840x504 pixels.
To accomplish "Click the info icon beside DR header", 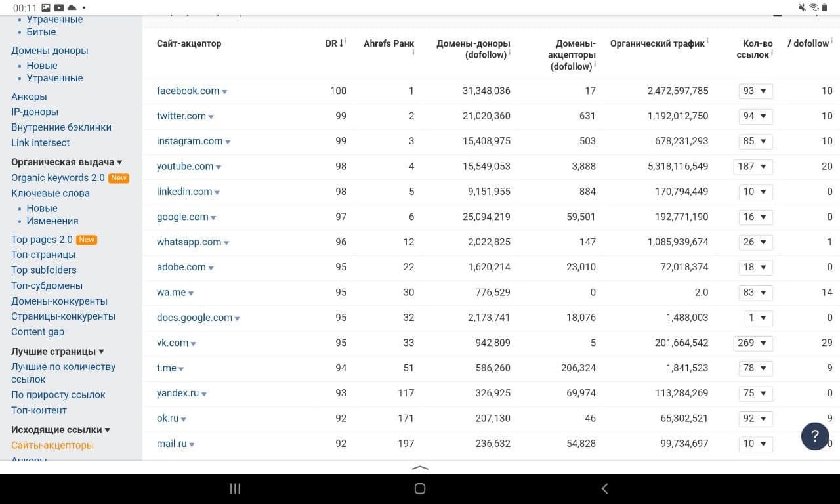I will click(x=346, y=41).
